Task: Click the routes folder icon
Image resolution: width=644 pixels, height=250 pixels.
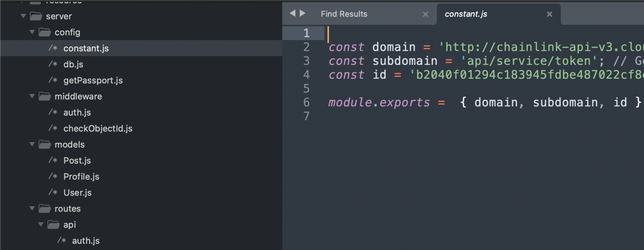Action: tap(45, 209)
